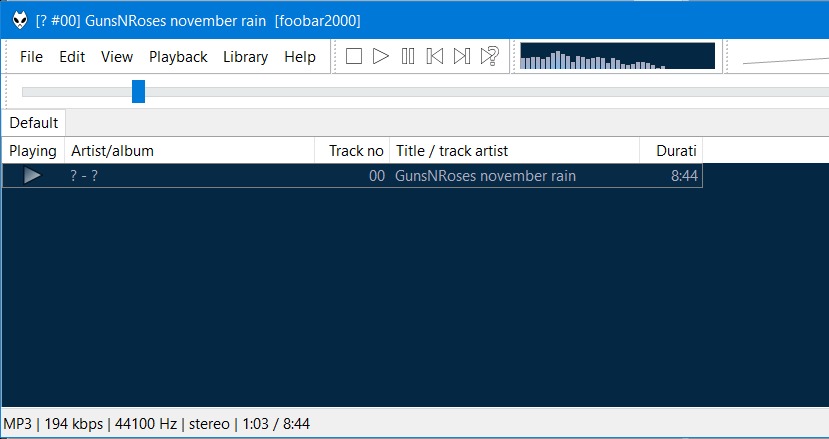
Task: Open the Edit menu
Action: coord(72,57)
